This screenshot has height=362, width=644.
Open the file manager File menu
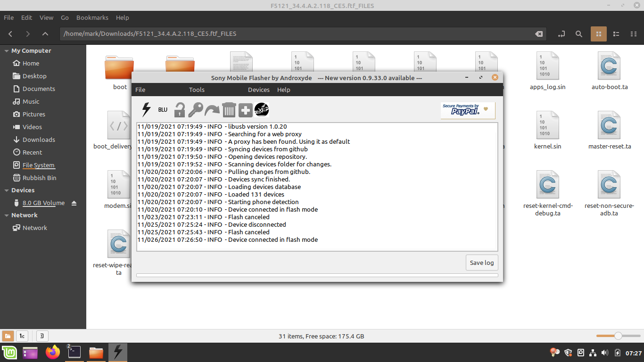click(9, 17)
